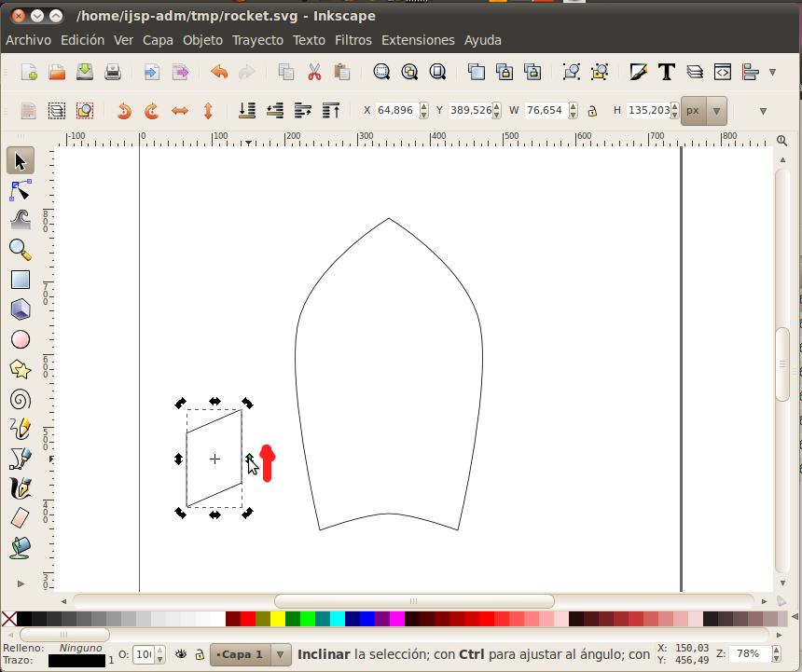Click the W width input field
Image resolution: width=802 pixels, height=672 pixels.
(546, 110)
